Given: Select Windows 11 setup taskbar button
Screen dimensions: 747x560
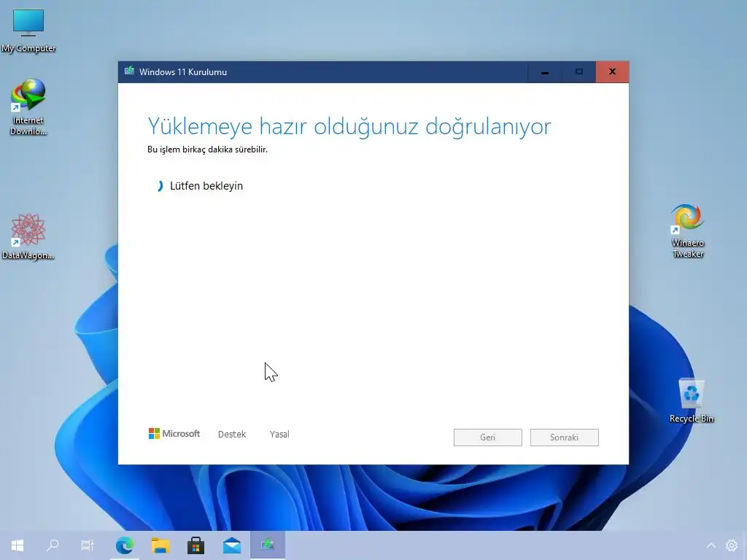Looking at the screenshot, I should point(268,545).
